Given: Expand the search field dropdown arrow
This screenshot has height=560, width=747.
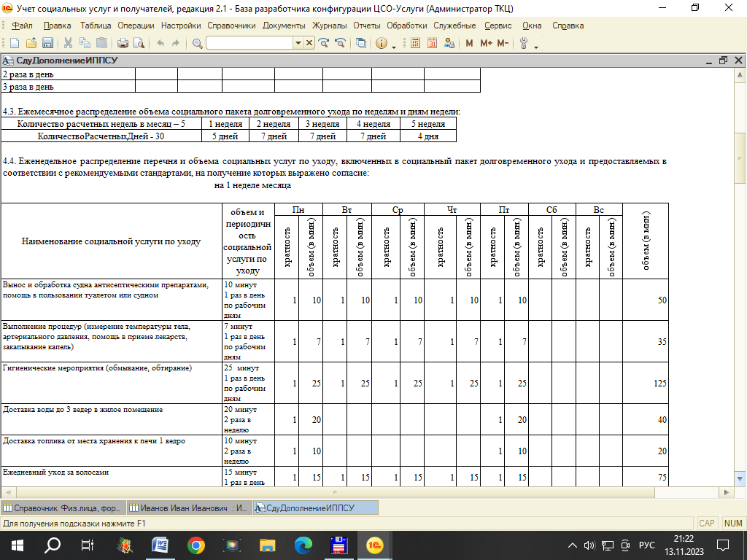Looking at the screenshot, I should click(x=298, y=43).
